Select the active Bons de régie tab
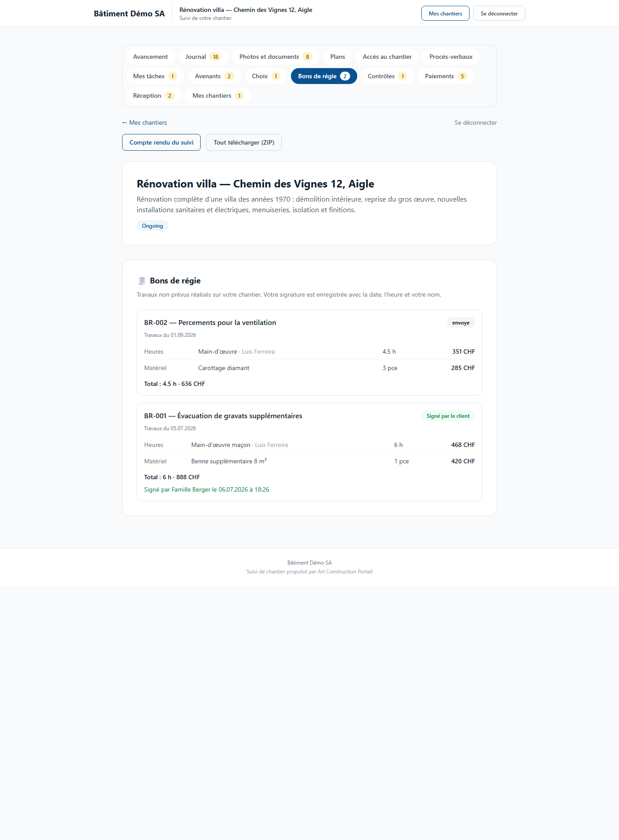This screenshot has height=840, width=619. (x=324, y=76)
